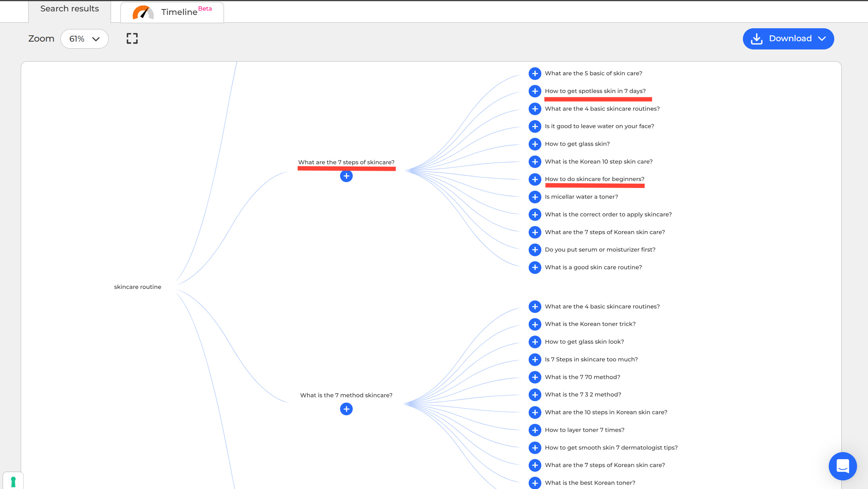Expand 'Is micellar water a toner?' plus icon
868x489 pixels.
[535, 197]
